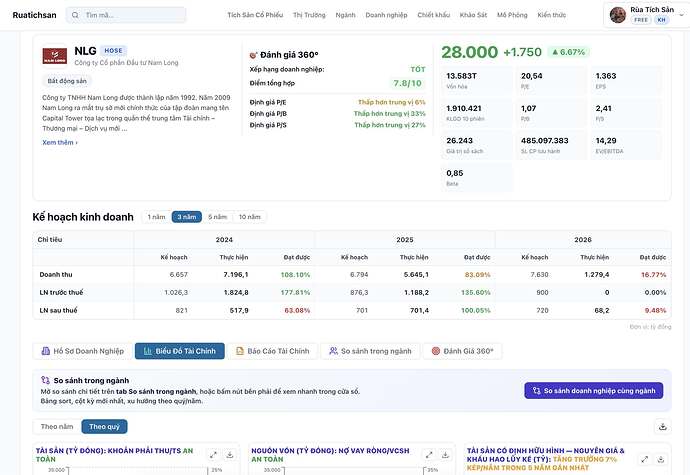
Task: Click the 0,85 Beta value
Action: click(x=455, y=173)
